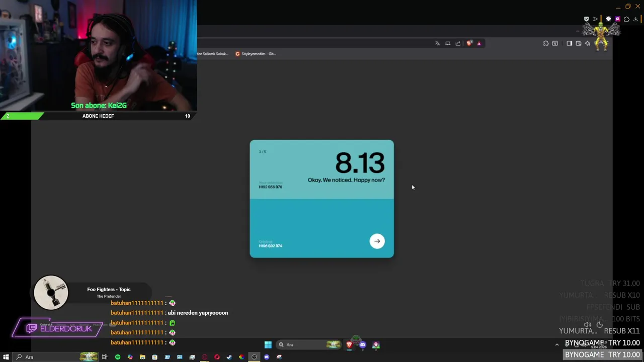
Task: Click the 'Okay. We noticed. Happy now?' text
Action: tap(346, 180)
